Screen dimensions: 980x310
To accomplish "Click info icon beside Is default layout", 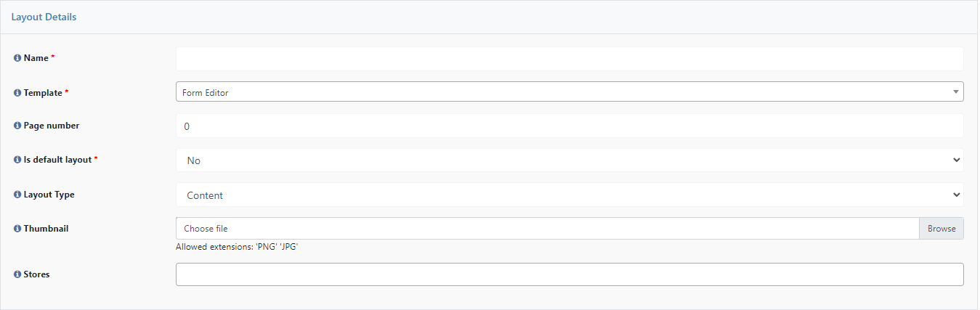I will [17, 160].
